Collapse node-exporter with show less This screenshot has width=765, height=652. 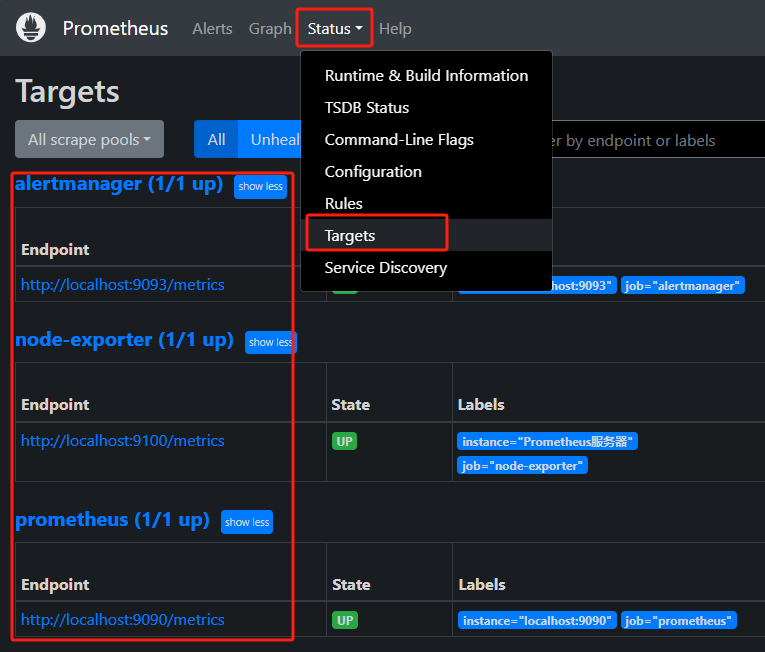tap(271, 342)
